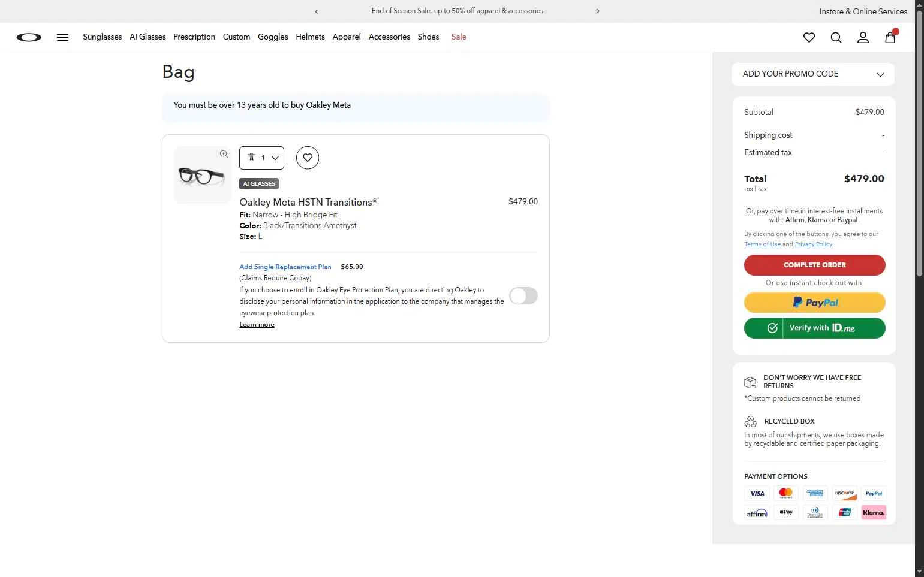Screen dimensions: 924x577
Task: Open the Sale menu
Action: tap(459, 37)
